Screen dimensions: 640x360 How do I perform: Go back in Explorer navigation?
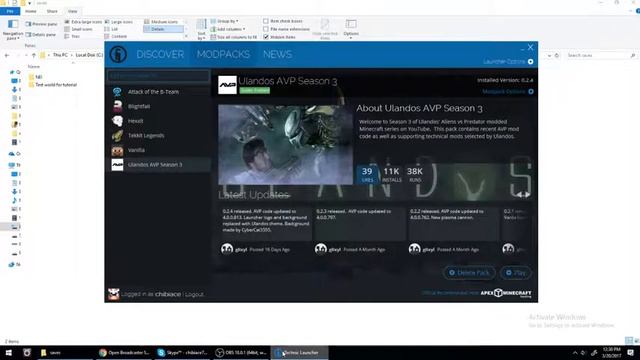[x=7, y=55]
